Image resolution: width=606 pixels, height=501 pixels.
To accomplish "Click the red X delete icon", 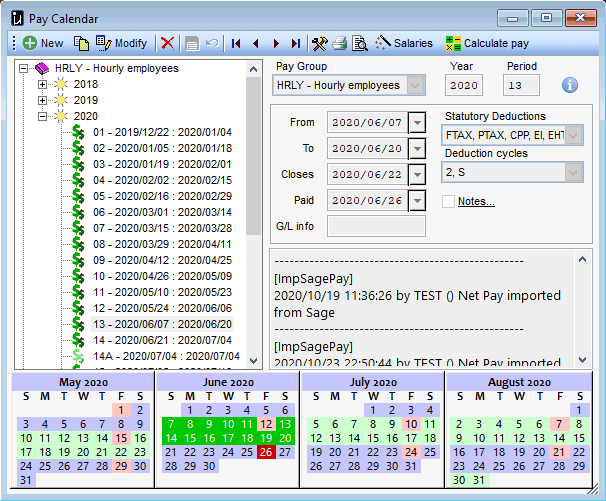I will [x=167, y=44].
